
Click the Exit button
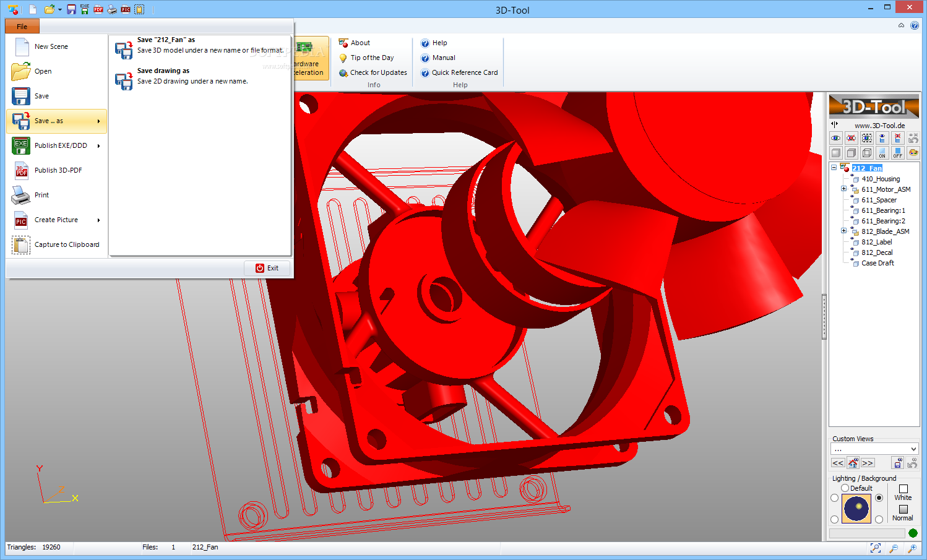267,268
